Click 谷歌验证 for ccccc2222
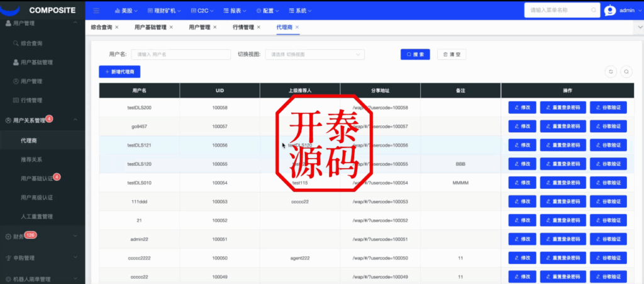 tap(608, 258)
